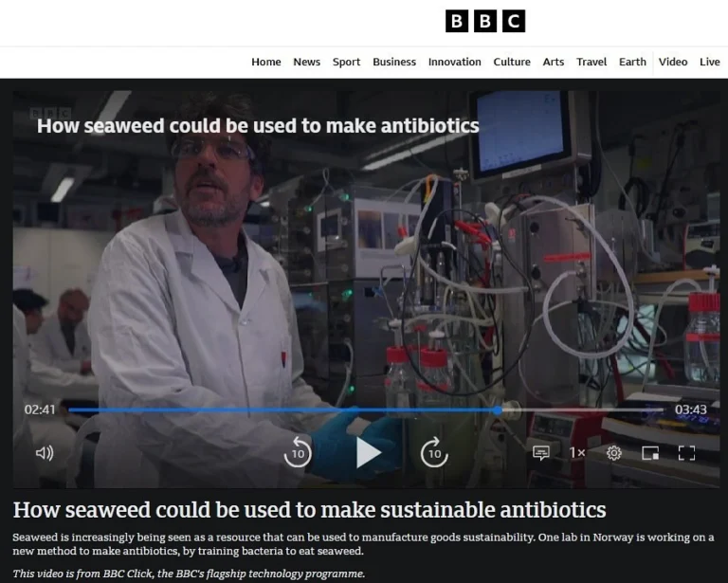Image resolution: width=728 pixels, height=583 pixels.
Task: Navigate to the Business section
Action: (x=394, y=62)
